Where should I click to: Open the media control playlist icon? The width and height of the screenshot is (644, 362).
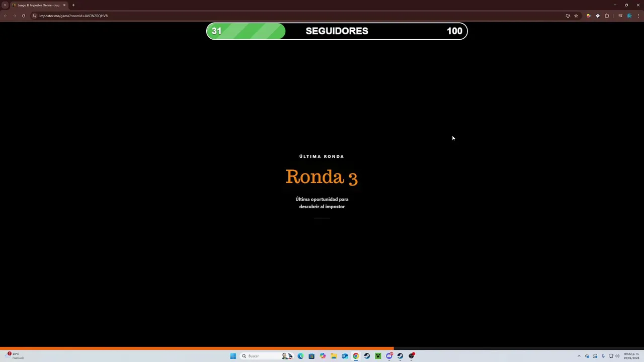click(x=620, y=16)
